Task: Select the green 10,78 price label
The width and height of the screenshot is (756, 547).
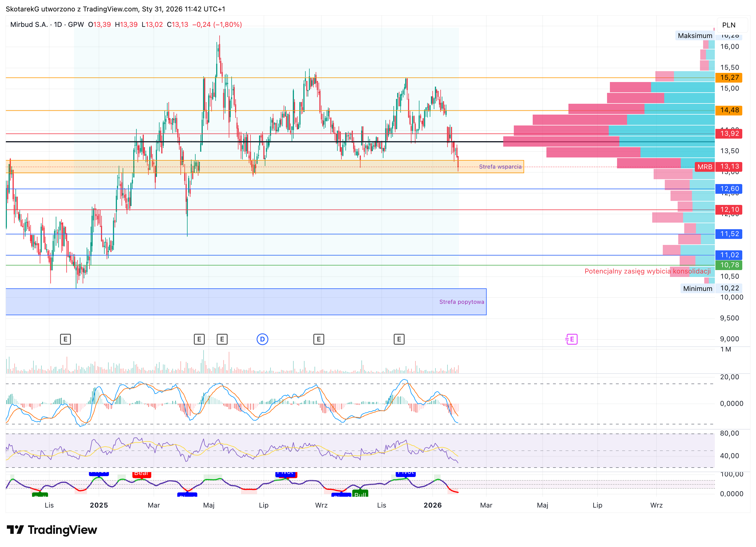Action: pyautogui.click(x=729, y=265)
